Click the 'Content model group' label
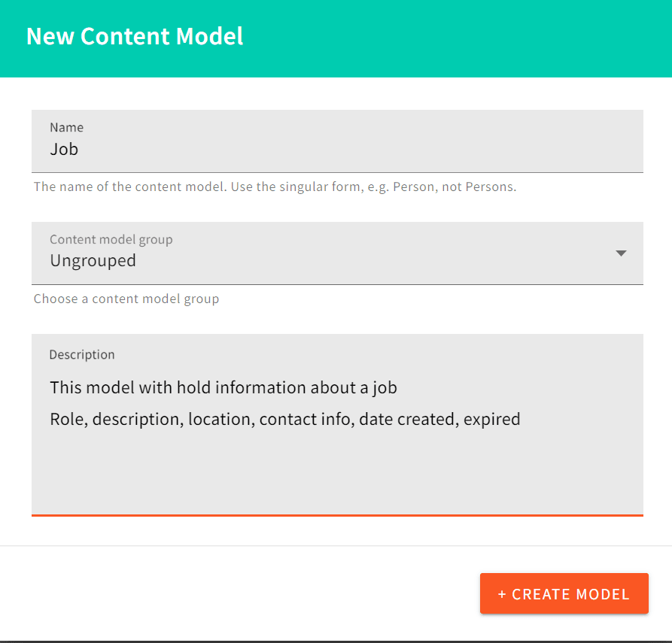 111,240
